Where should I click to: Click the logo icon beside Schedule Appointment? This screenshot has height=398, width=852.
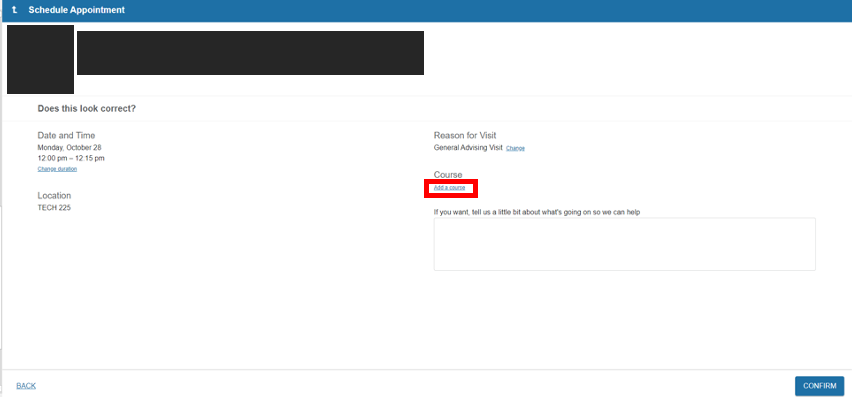(x=15, y=10)
